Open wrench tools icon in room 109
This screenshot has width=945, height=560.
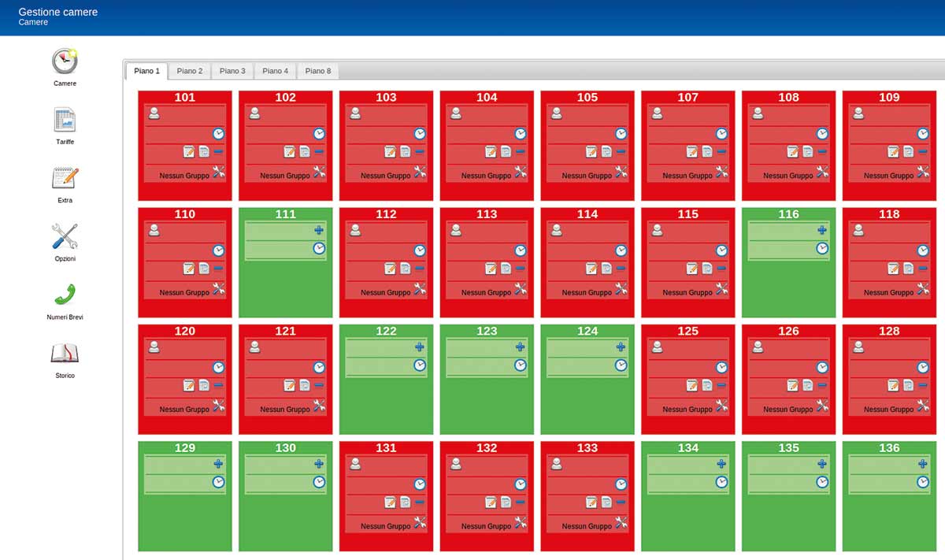point(923,172)
